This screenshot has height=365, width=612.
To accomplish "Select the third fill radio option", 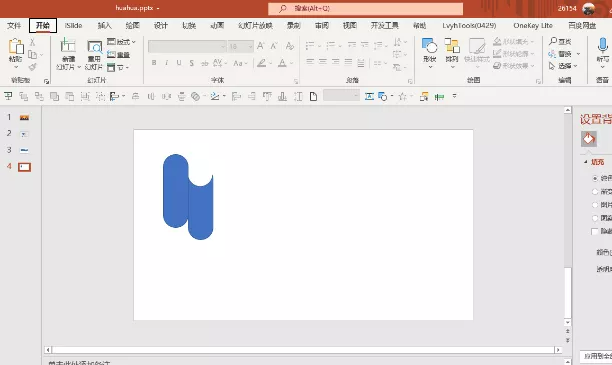I will tap(595, 205).
